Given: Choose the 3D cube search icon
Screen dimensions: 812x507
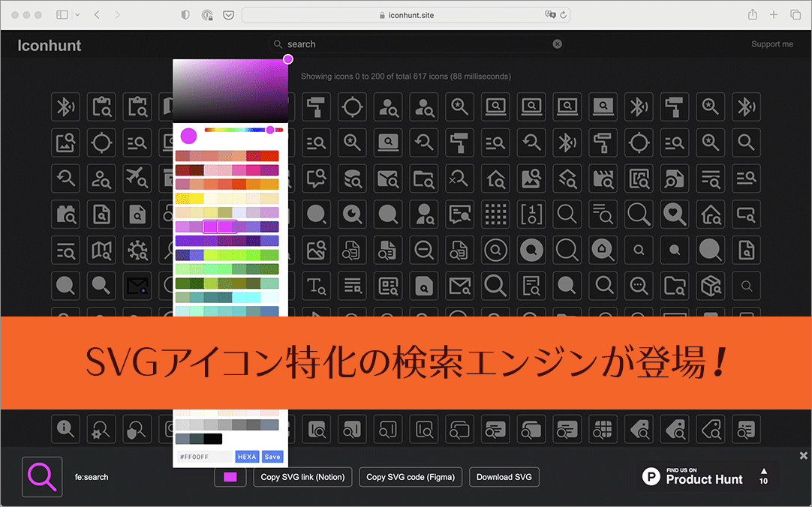Looking at the screenshot, I should click(710, 286).
